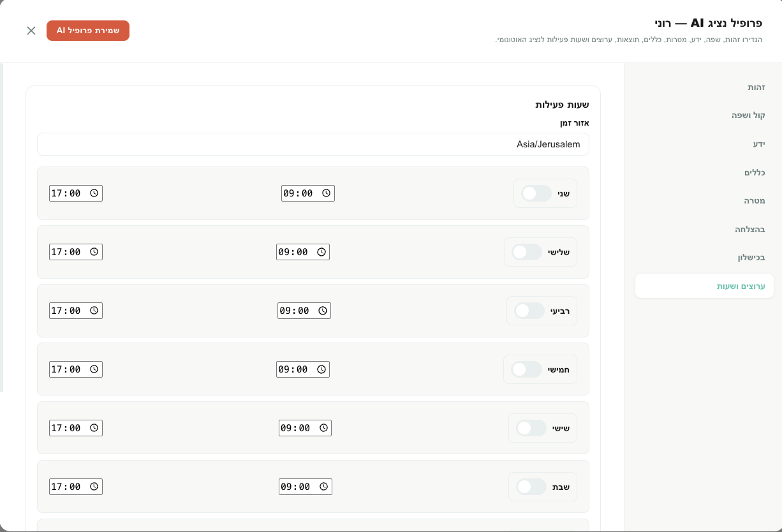Toggle the רביעי activity switch
The height and width of the screenshot is (532, 782).
click(x=529, y=311)
